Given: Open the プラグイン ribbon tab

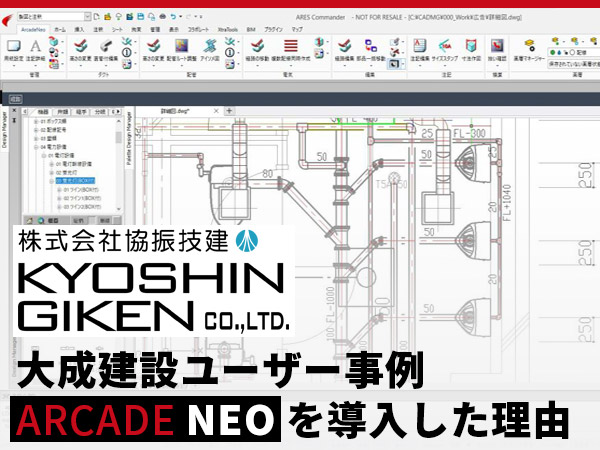Looking at the screenshot, I should (274, 29).
